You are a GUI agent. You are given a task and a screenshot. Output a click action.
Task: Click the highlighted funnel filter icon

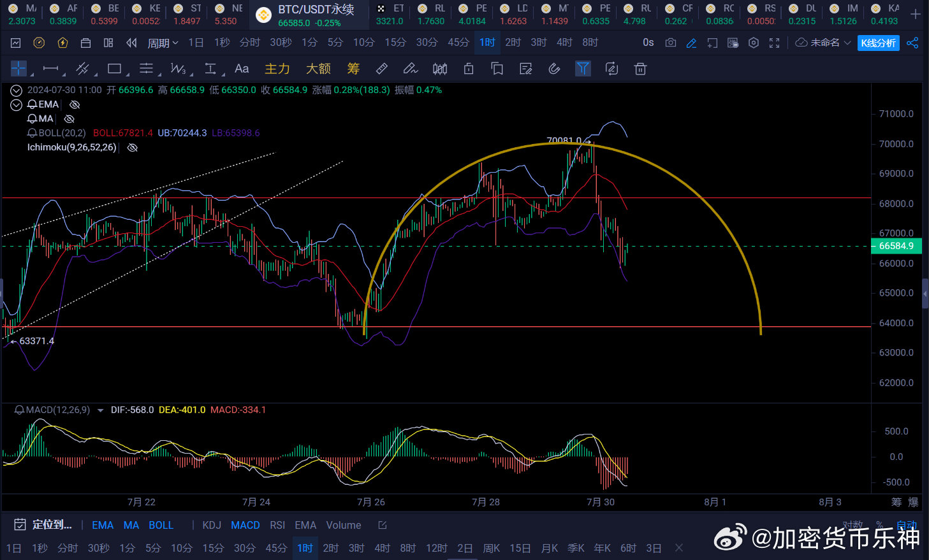point(583,69)
